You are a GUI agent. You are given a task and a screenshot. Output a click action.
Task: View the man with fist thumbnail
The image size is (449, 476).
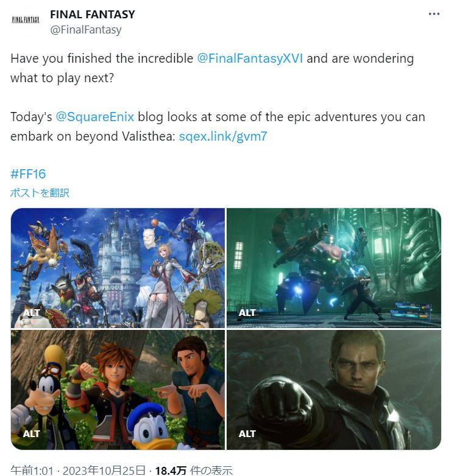coord(334,390)
